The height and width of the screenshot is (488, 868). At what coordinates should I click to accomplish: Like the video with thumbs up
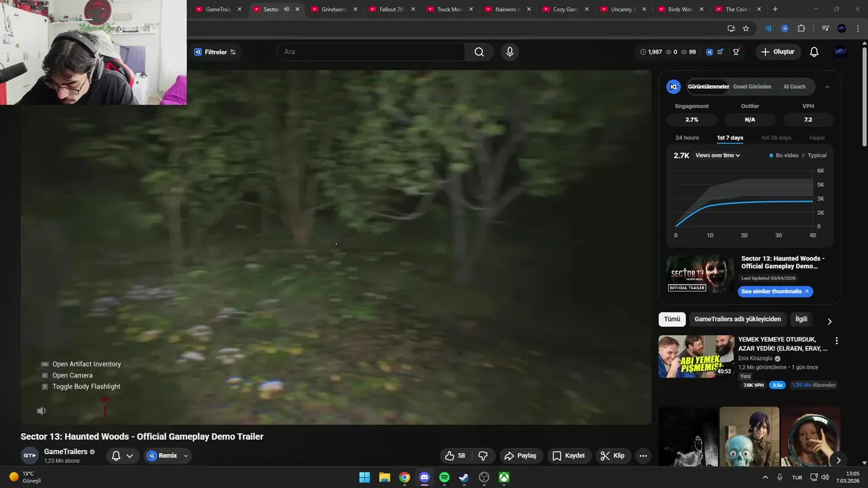[455, 455]
